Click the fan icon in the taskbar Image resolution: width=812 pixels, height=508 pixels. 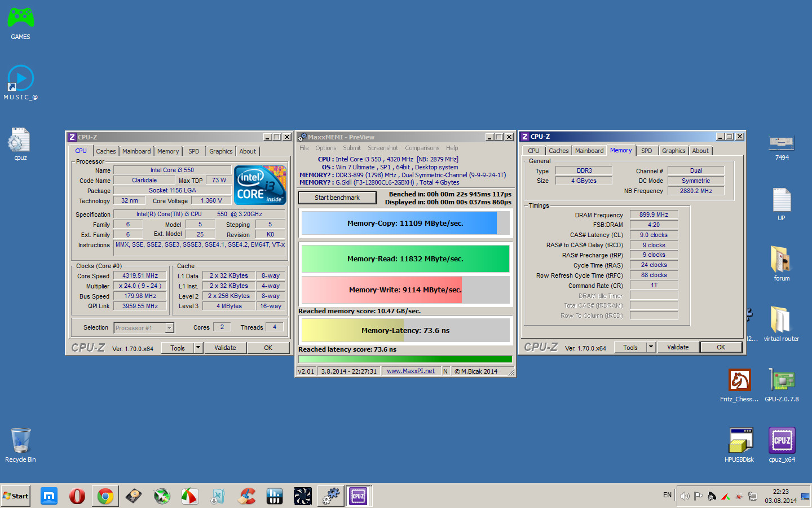303,496
